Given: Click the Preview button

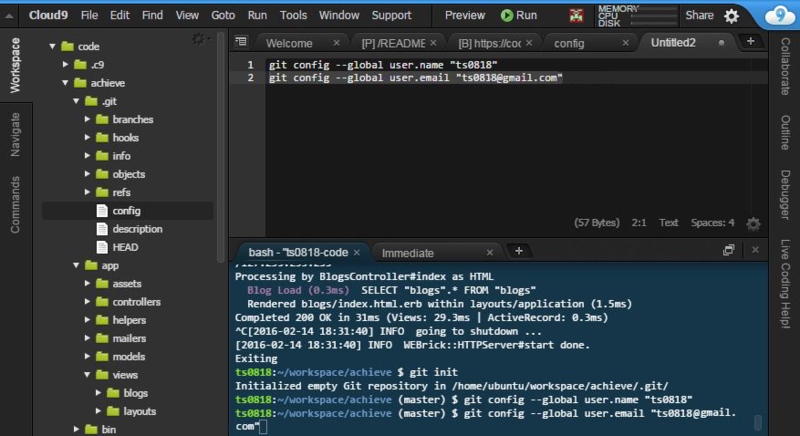Looking at the screenshot, I should pos(465,15).
